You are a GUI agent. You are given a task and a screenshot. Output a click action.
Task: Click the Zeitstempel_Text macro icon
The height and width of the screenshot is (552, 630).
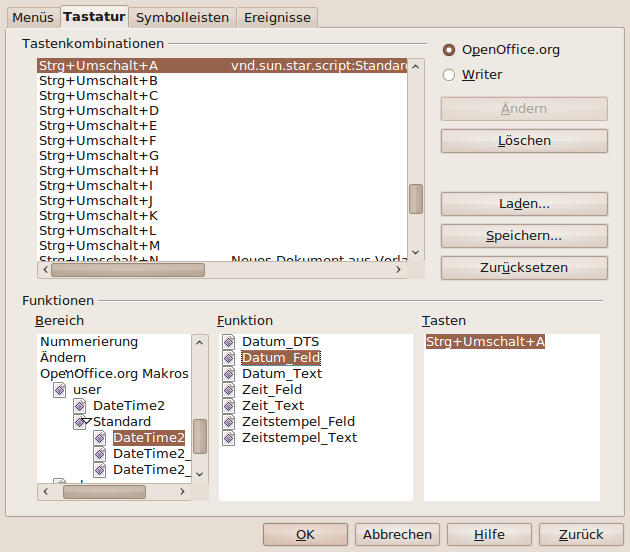point(229,438)
